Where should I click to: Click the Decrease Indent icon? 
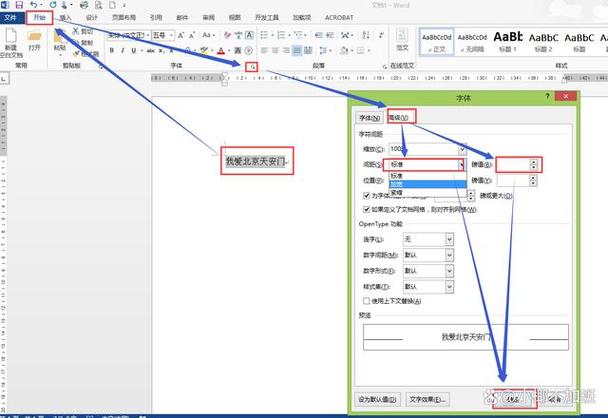pyautogui.click(x=319, y=35)
